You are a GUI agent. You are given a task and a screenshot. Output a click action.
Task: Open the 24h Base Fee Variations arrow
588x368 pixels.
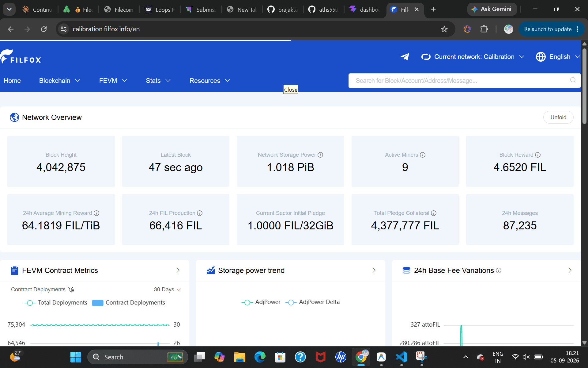click(x=570, y=270)
